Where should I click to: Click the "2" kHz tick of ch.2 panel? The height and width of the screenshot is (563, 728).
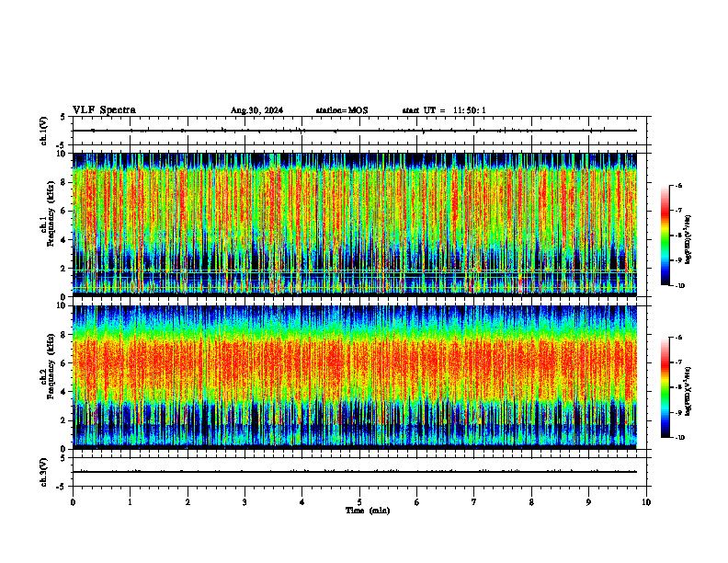click(x=64, y=420)
